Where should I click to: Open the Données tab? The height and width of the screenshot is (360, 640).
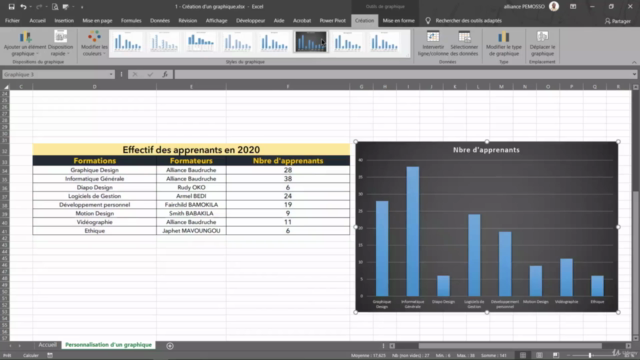[x=160, y=20]
